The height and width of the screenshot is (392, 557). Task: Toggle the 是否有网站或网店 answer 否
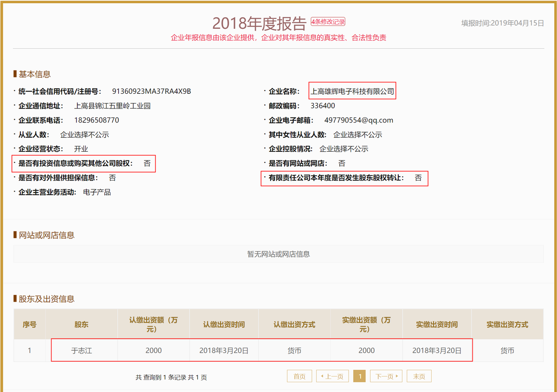342,163
